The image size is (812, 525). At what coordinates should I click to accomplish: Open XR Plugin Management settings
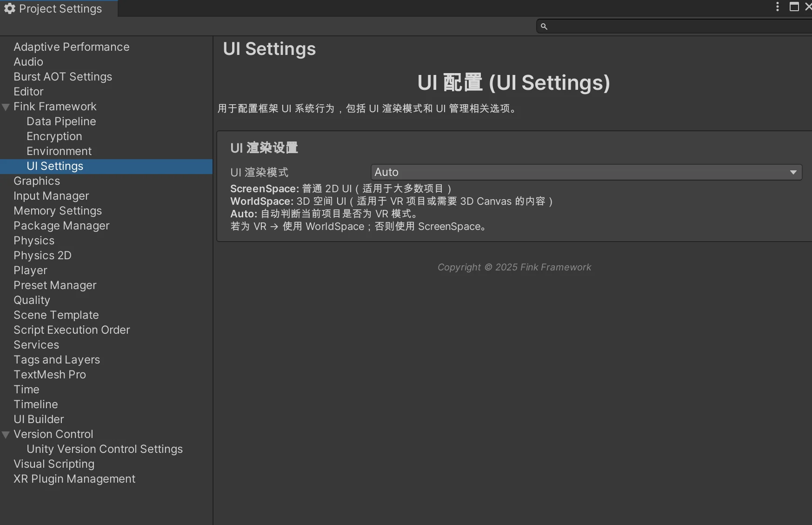click(x=74, y=479)
